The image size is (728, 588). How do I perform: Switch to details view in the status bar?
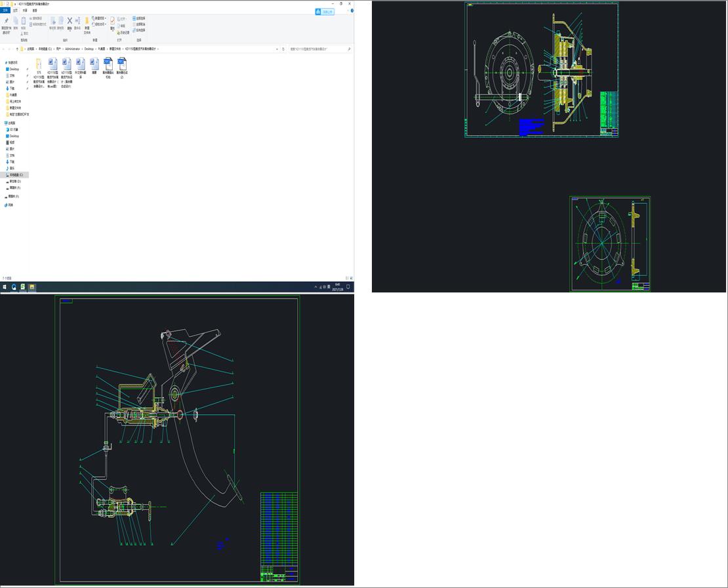(347, 278)
